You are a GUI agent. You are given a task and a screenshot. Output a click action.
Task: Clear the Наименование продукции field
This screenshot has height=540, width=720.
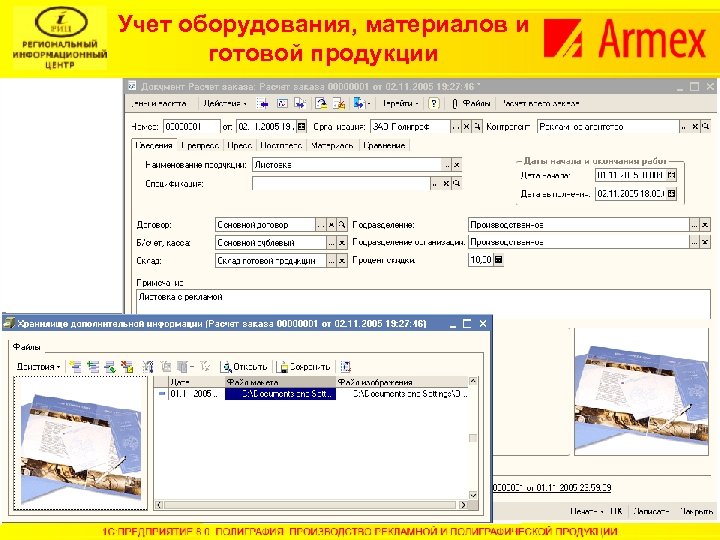(x=457, y=164)
